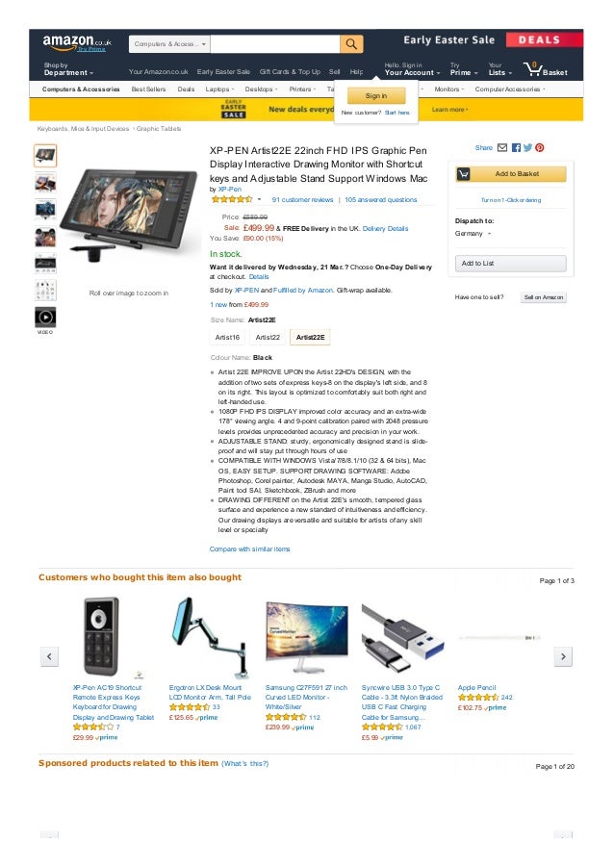Play the product video thumbnail
This screenshot has height=868, width=614.
(x=45, y=318)
